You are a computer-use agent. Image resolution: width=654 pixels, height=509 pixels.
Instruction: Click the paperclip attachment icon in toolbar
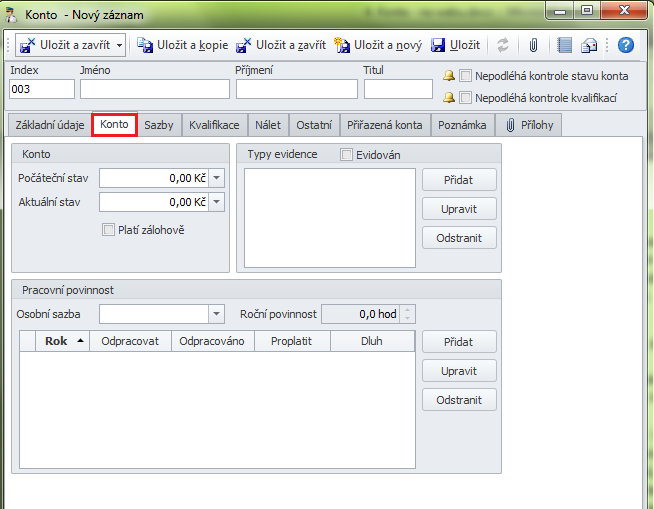(x=534, y=45)
